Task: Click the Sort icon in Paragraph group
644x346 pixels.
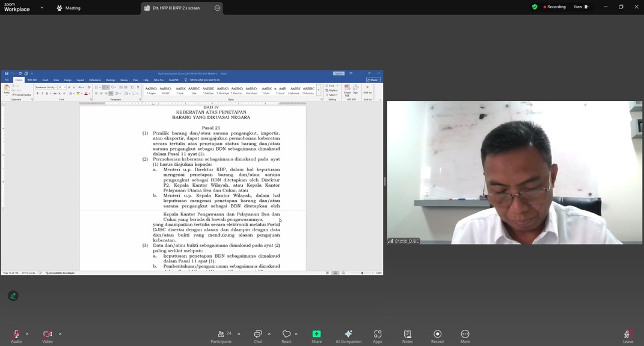Action: pyautogui.click(x=132, y=88)
